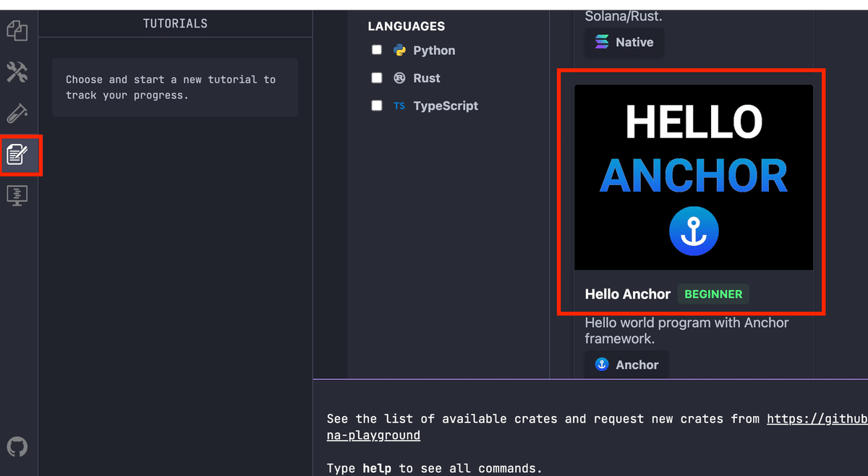
Task: Click the Python logo icon
Action: 399,50
